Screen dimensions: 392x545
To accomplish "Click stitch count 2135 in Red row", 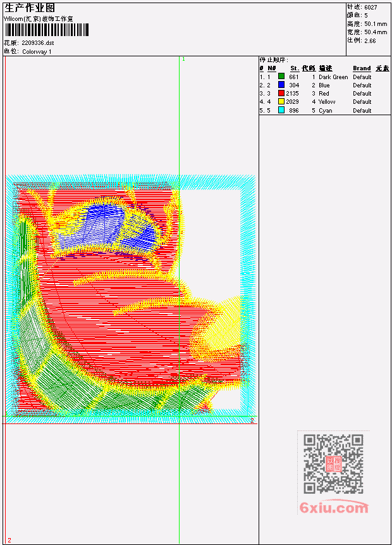I will [292, 94].
